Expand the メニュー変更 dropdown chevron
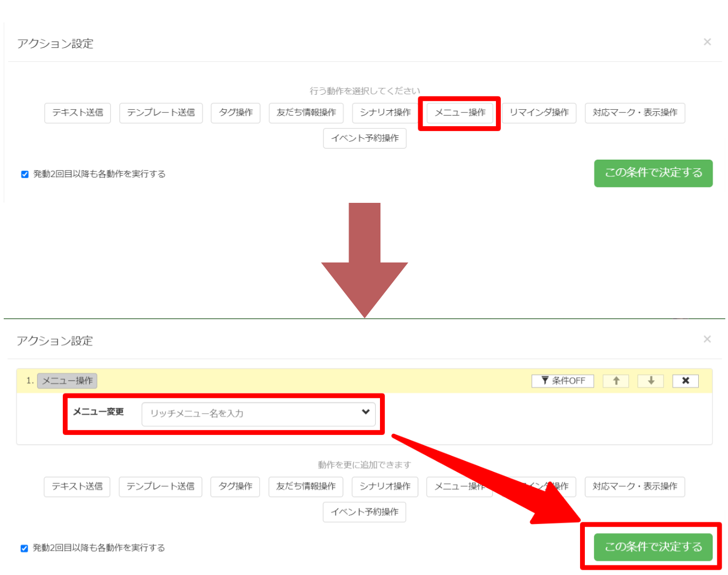 coord(366,412)
